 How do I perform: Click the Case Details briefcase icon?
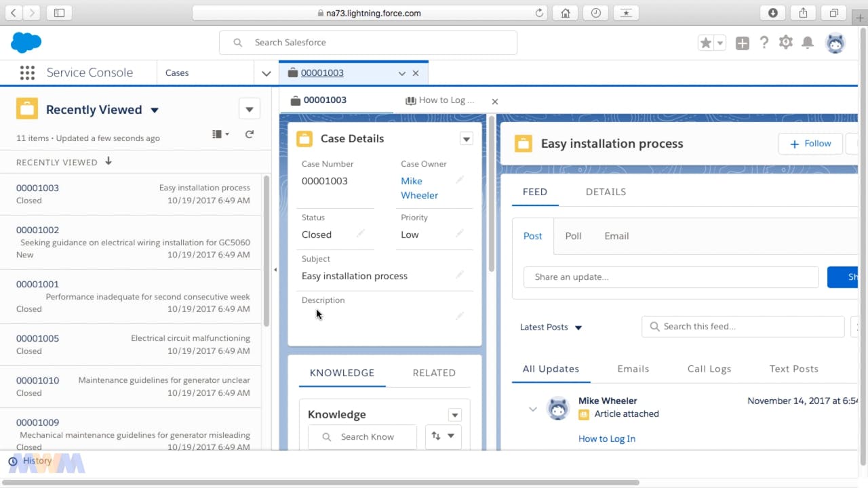point(304,138)
